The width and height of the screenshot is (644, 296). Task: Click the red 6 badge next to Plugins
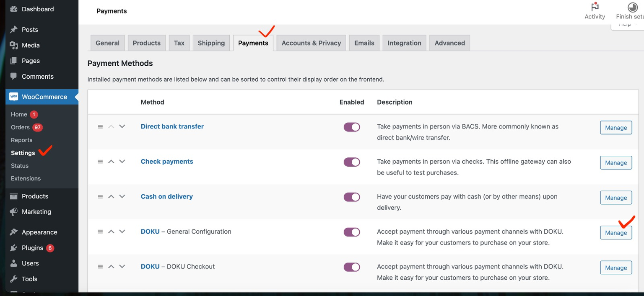click(50, 248)
